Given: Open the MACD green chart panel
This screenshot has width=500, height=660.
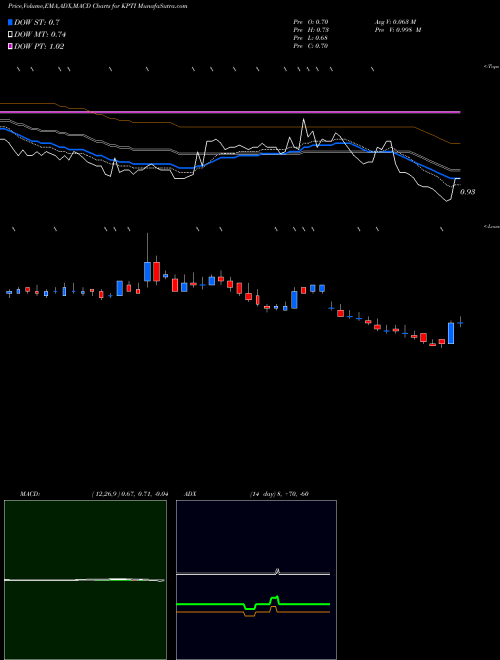Looking at the screenshot, I should (x=85, y=580).
